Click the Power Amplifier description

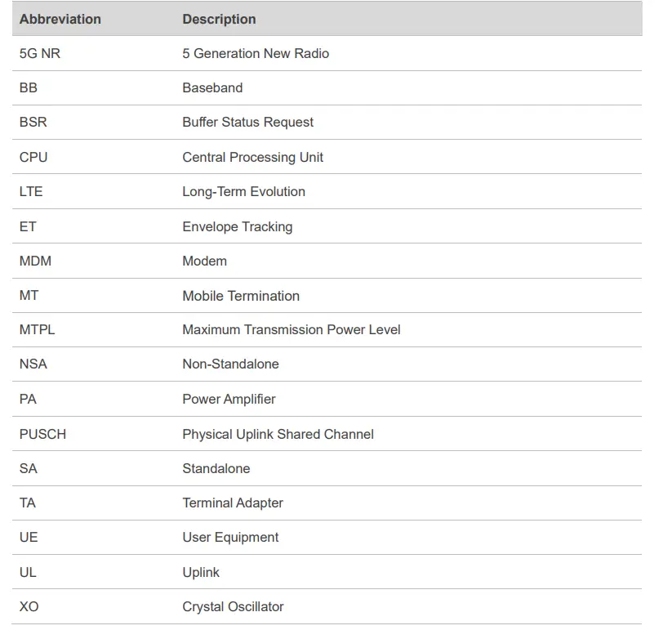point(229,399)
